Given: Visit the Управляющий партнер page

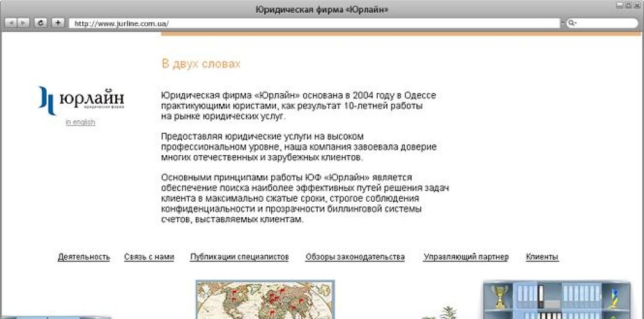Looking at the screenshot, I should pos(466,257).
